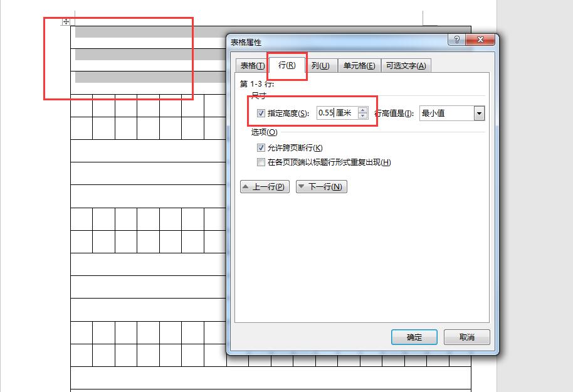The width and height of the screenshot is (573, 392).
Task: Click the 行高值是 dropdown arrow
Action: click(478, 114)
